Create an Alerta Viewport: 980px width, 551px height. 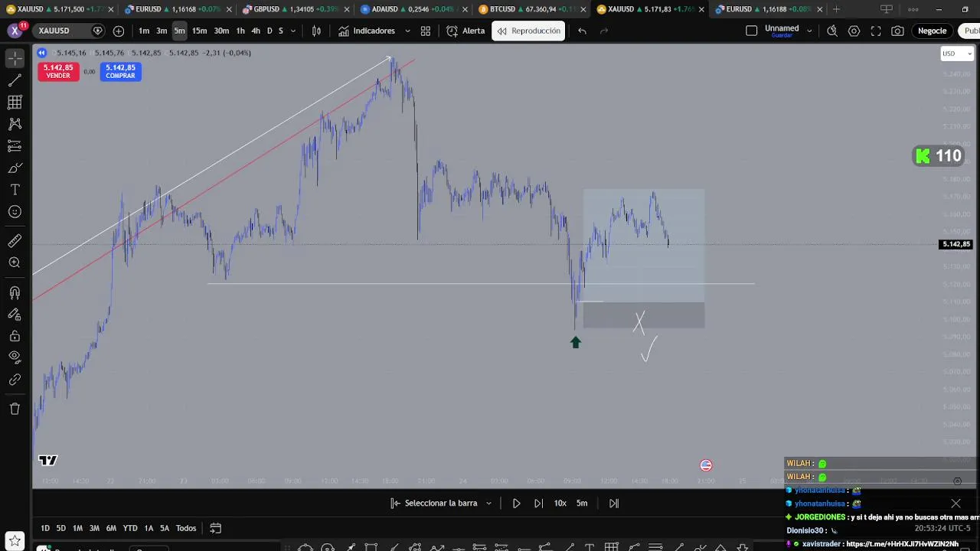click(465, 31)
